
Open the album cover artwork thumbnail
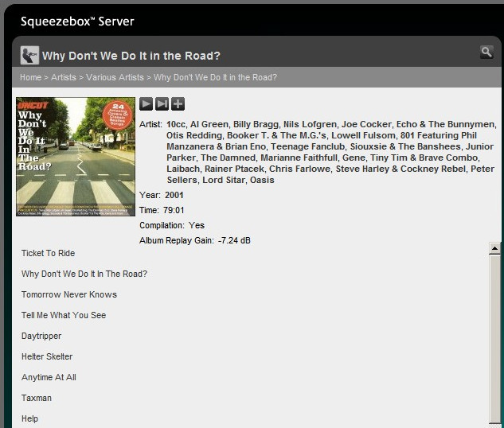click(x=76, y=157)
